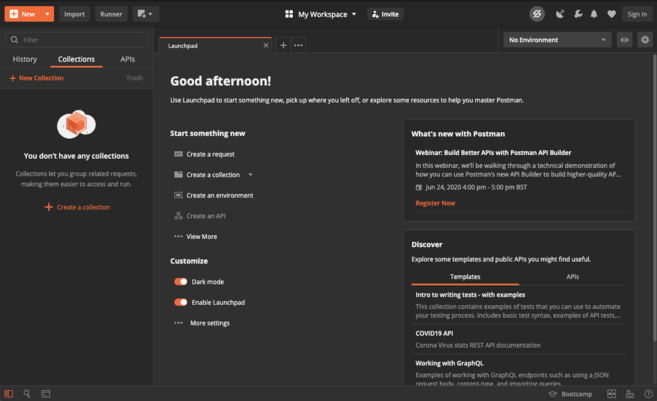This screenshot has height=401, width=657.
Task: Click the Register Now link
Action: (x=435, y=203)
